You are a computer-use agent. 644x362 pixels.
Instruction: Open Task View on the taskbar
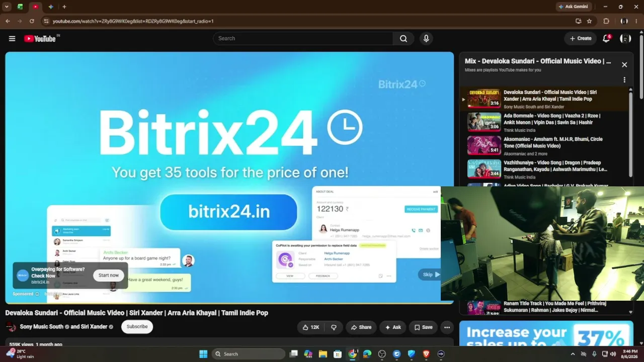coord(294,354)
